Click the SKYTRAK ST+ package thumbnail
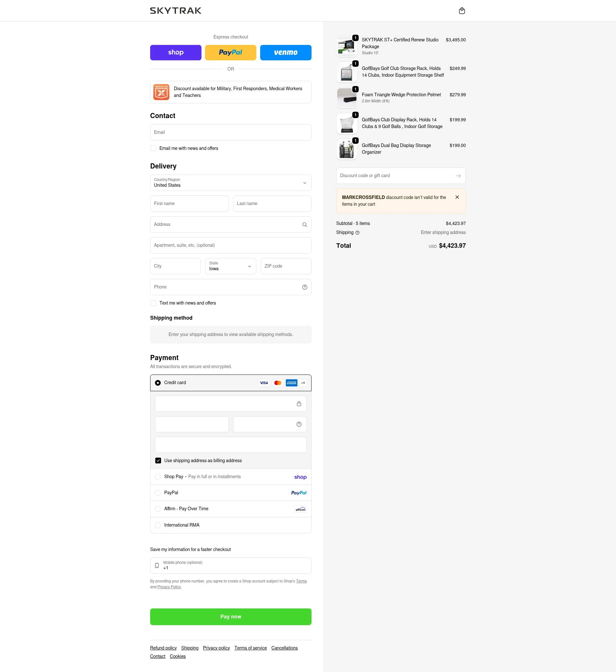Screen dimensions: 616x672 pyautogui.click(x=347, y=46)
